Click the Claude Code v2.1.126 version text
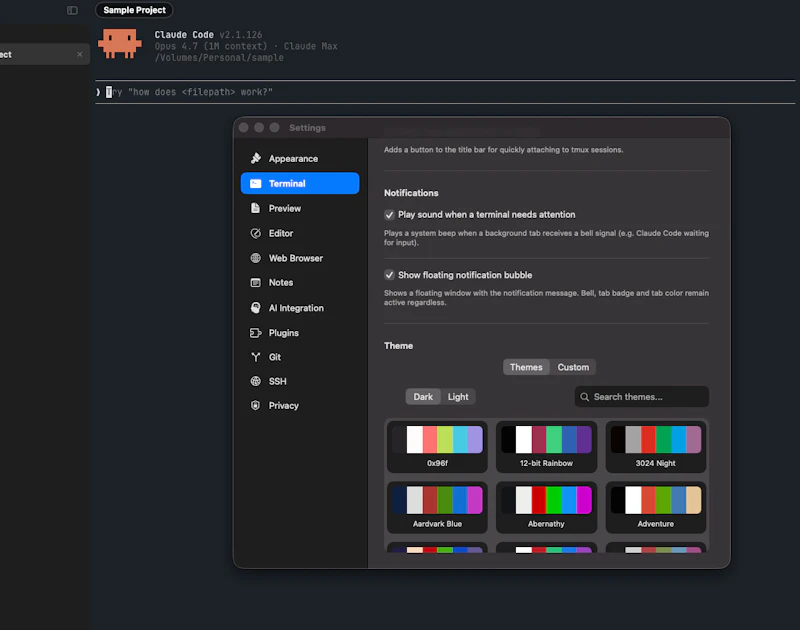 tap(208, 35)
